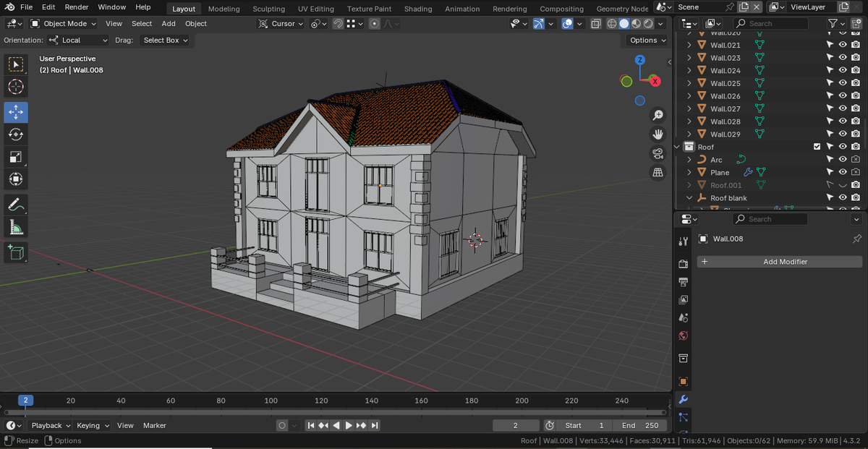This screenshot has width=868, height=449.
Task: Activate the 3D Cursor tool
Action: [16, 87]
